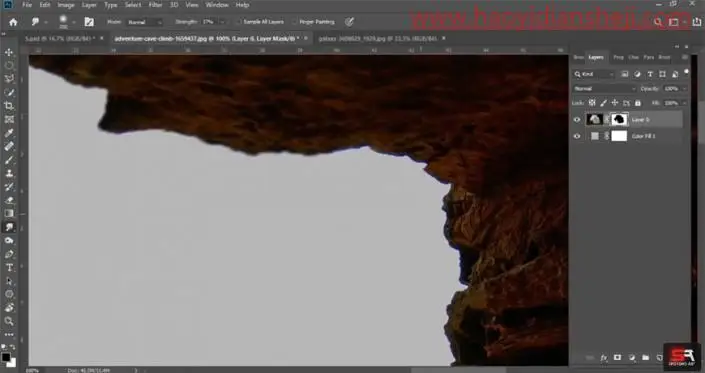This screenshot has width=705, height=373.
Task: Click the Home button in options bar
Action: (x=13, y=22)
